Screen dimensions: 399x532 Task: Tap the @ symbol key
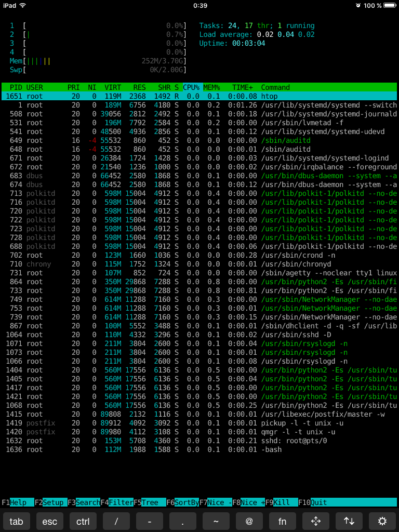coord(249,521)
